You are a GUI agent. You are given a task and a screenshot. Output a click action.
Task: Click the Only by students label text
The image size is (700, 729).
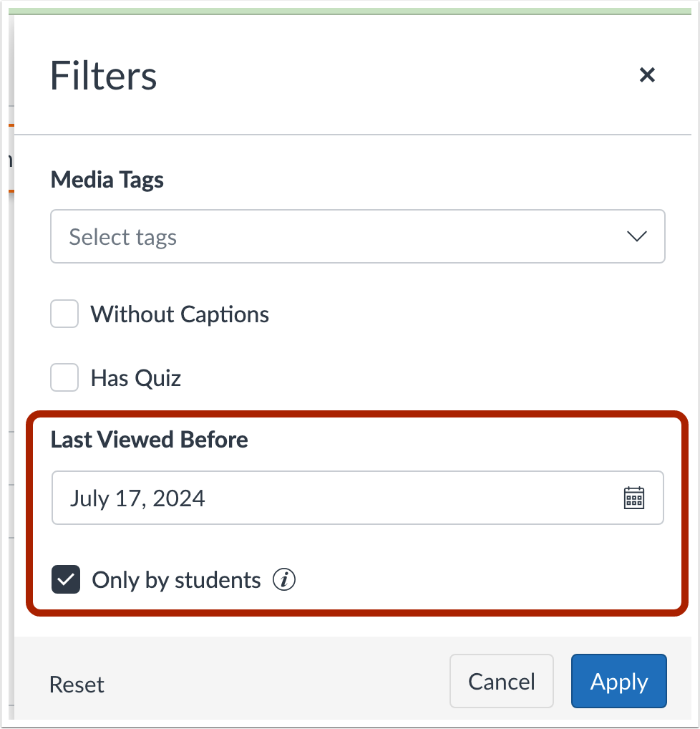tap(176, 579)
